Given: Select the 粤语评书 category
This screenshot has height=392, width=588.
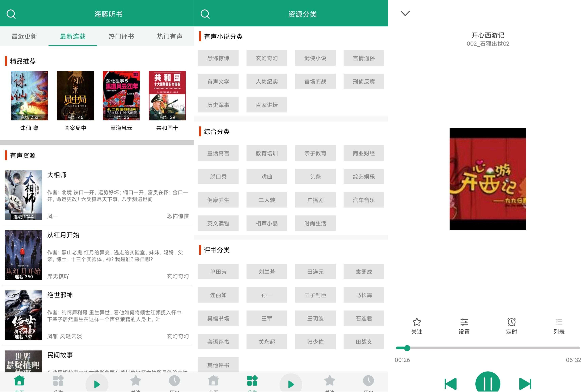Looking at the screenshot, I should [218, 342].
